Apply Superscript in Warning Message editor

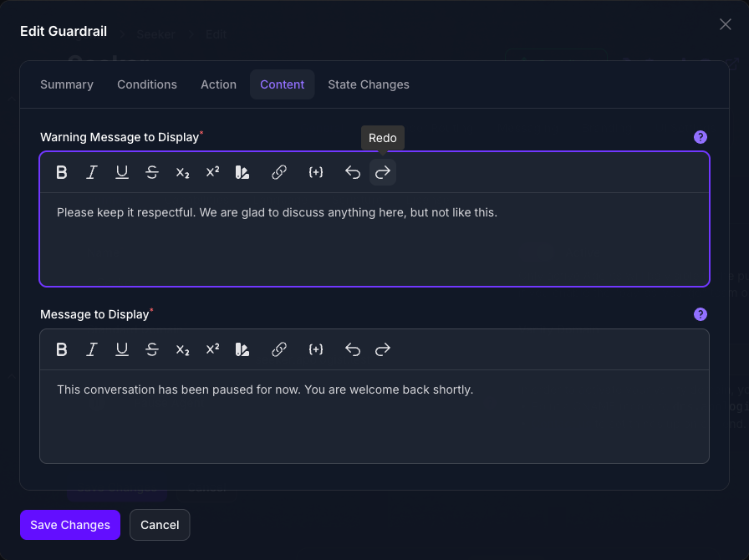(x=212, y=172)
